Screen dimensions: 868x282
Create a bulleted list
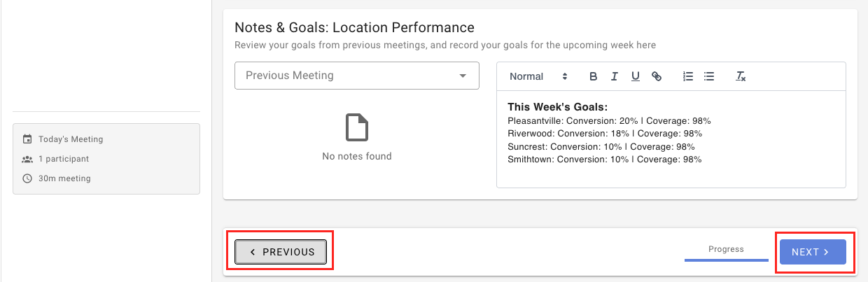(x=709, y=76)
